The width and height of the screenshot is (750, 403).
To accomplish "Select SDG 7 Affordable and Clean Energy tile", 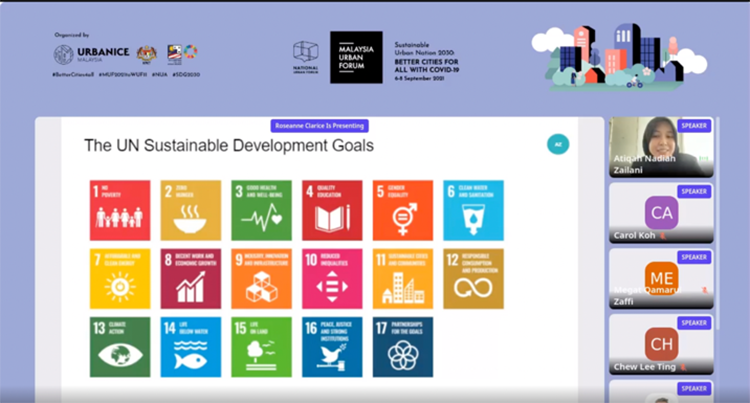I will pos(120,279).
